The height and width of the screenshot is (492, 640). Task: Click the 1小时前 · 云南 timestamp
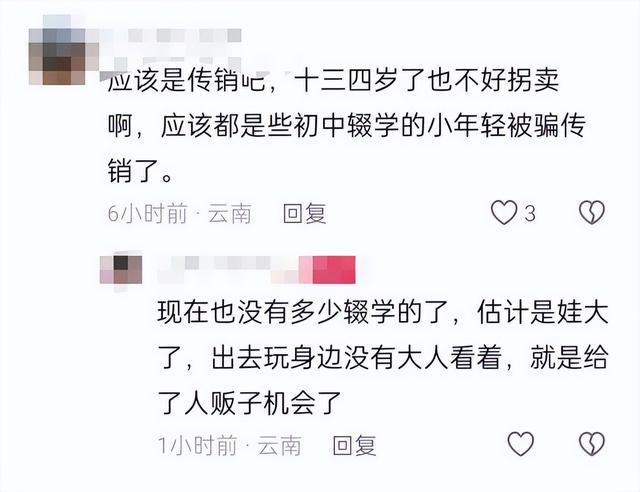click(x=229, y=445)
